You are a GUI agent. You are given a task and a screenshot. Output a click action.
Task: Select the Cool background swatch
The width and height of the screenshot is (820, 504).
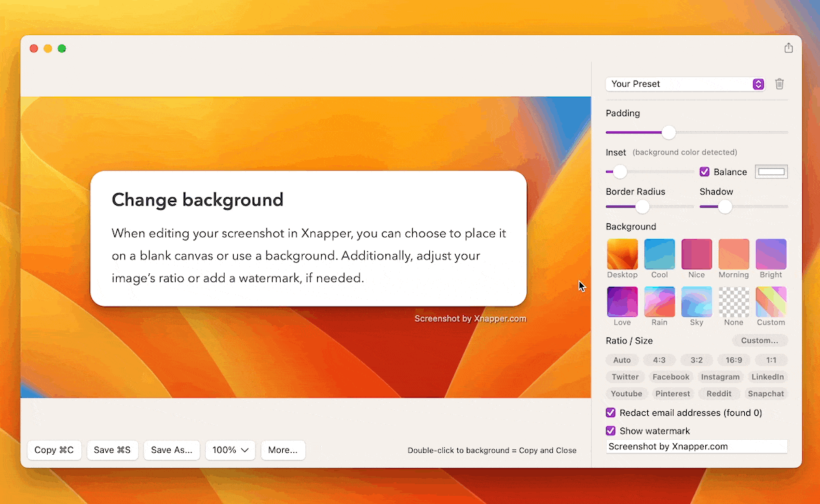659,254
